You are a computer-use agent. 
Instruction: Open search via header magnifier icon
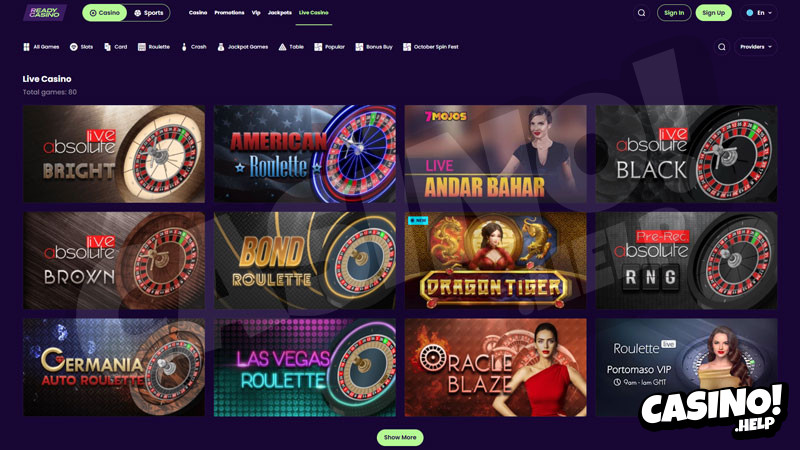click(641, 13)
